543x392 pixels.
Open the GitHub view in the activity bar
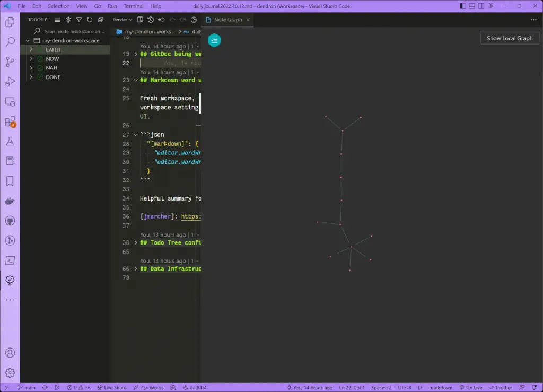click(10, 221)
